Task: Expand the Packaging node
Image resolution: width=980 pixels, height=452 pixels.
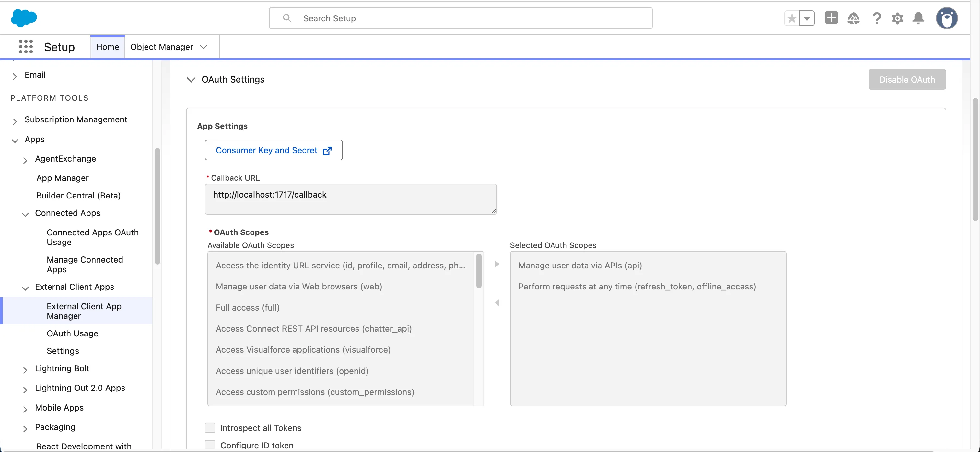Action: click(25, 428)
